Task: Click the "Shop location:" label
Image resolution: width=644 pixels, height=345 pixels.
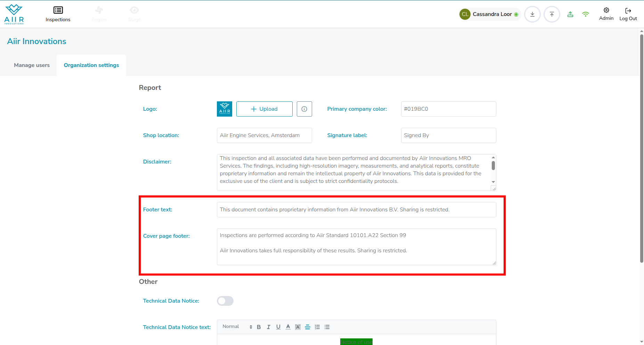Action: [x=161, y=135]
